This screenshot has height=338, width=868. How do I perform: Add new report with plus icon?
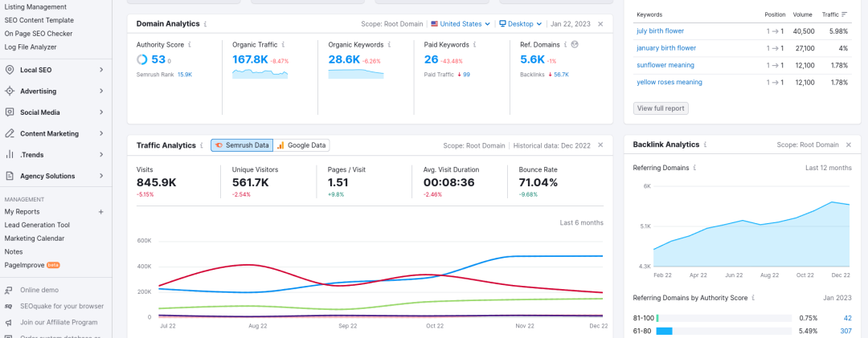(100, 212)
